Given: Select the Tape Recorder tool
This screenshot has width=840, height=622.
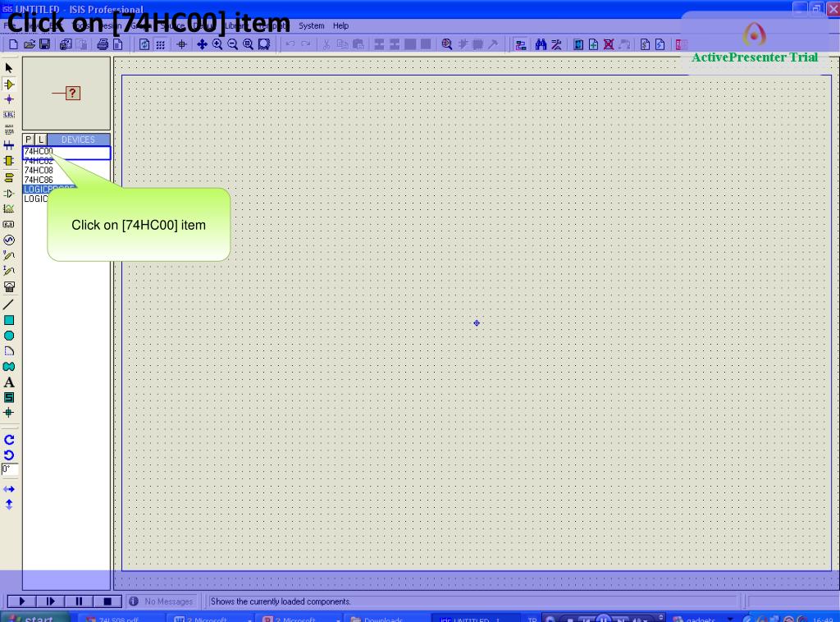Looking at the screenshot, I should pos(9,225).
